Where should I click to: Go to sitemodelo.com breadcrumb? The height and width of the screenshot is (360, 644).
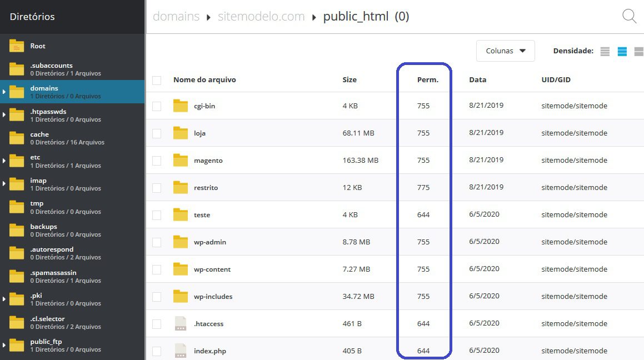coord(261,17)
